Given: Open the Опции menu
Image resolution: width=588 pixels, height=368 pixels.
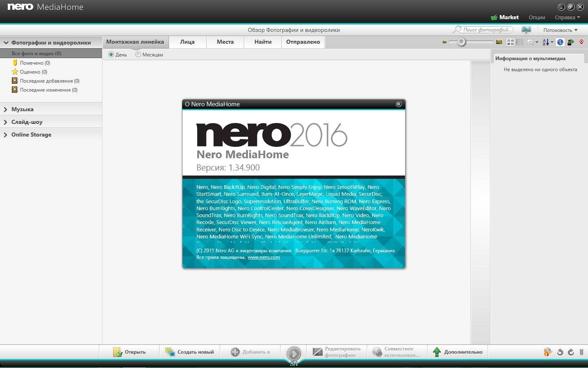Looking at the screenshot, I should coord(537,17).
